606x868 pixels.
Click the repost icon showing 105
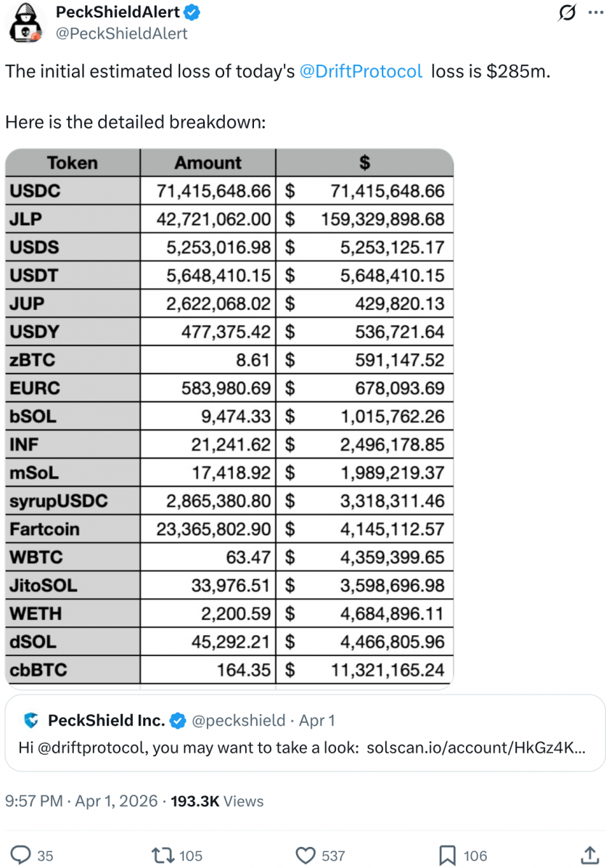point(163,855)
